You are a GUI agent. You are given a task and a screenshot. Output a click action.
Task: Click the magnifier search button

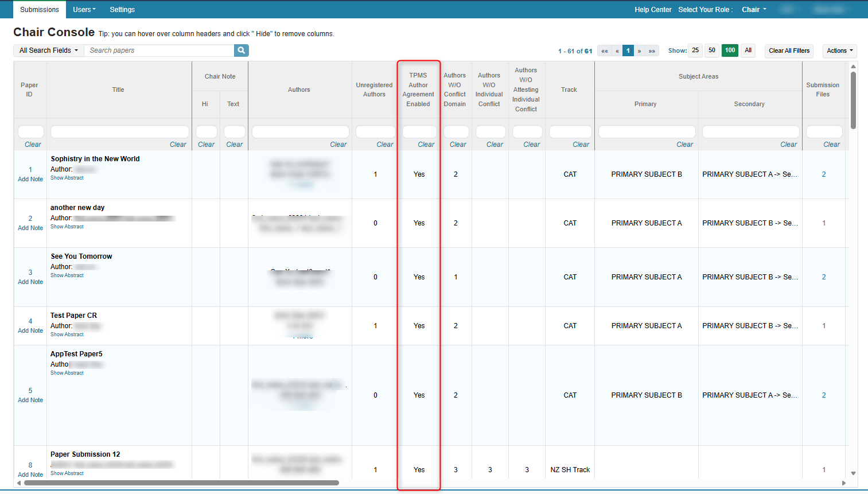coord(242,50)
